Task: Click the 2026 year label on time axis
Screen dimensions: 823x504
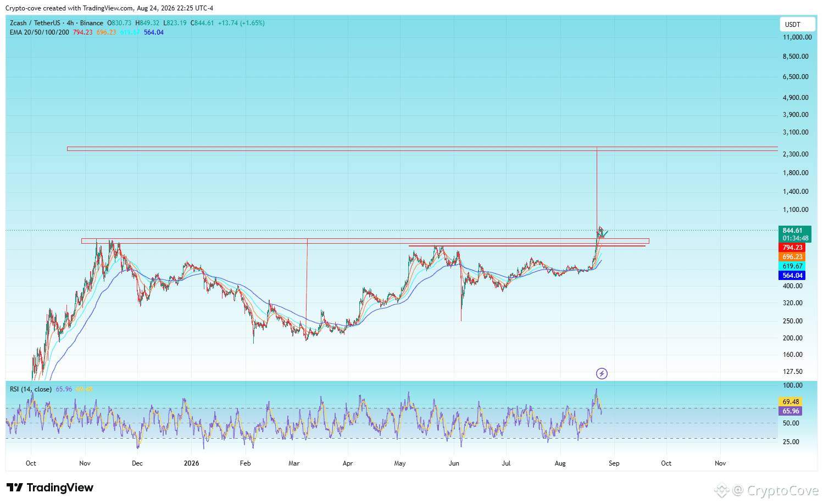Action: coord(191,463)
